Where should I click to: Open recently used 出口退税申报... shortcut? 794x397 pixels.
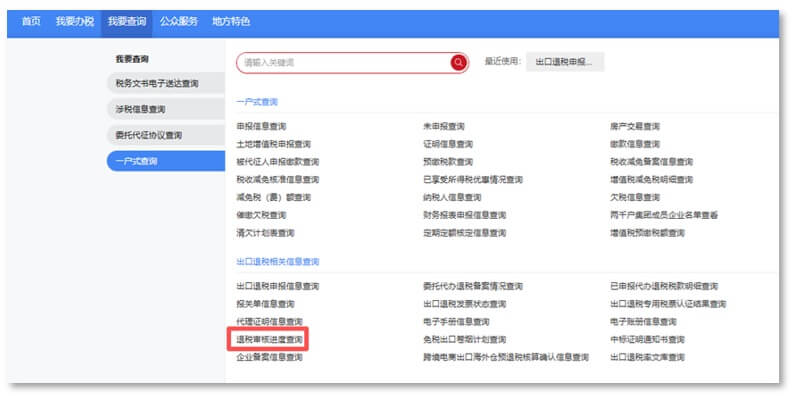565,62
